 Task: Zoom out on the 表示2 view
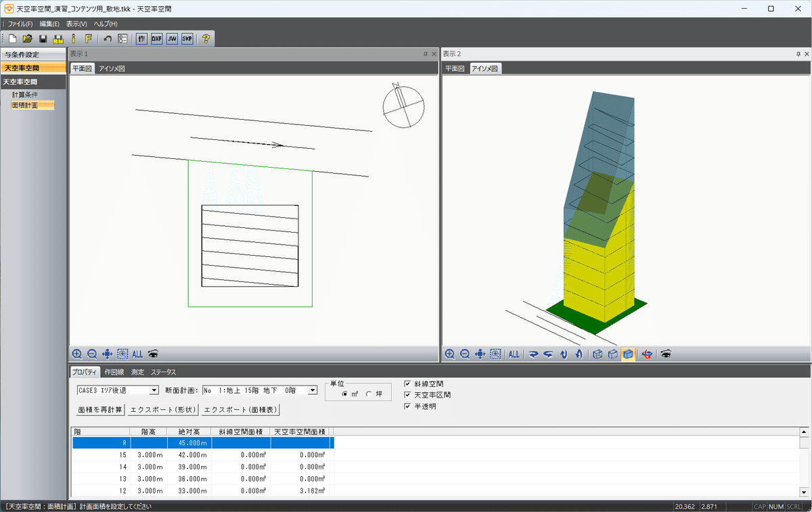[x=465, y=354]
